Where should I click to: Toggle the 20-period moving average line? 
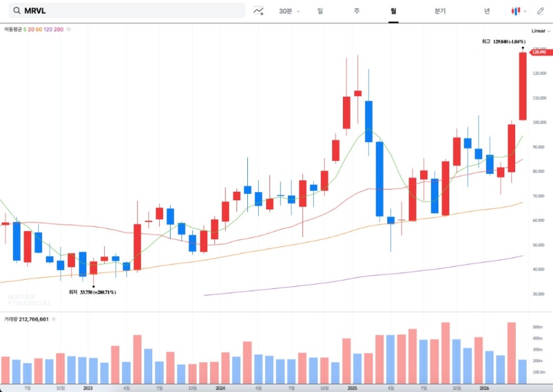coord(31,29)
